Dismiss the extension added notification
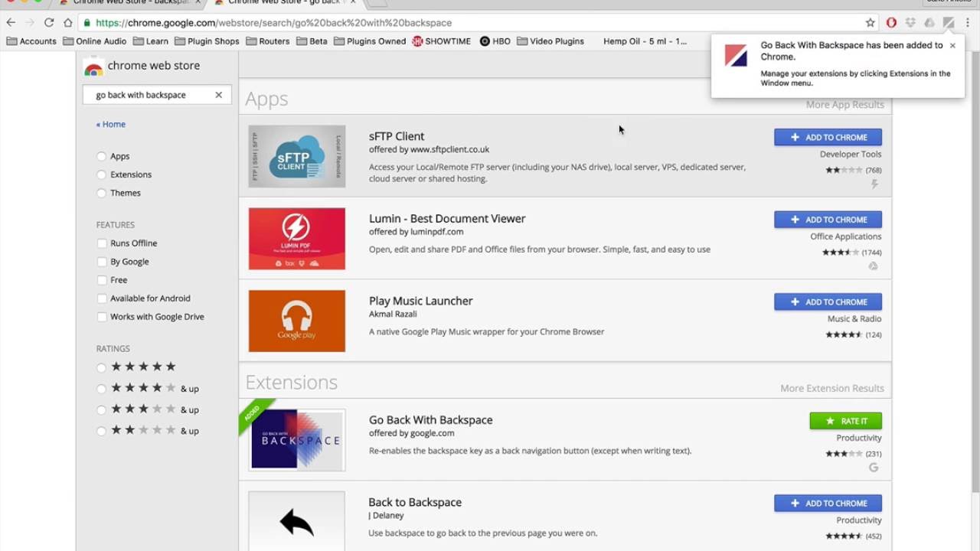 coord(952,45)
